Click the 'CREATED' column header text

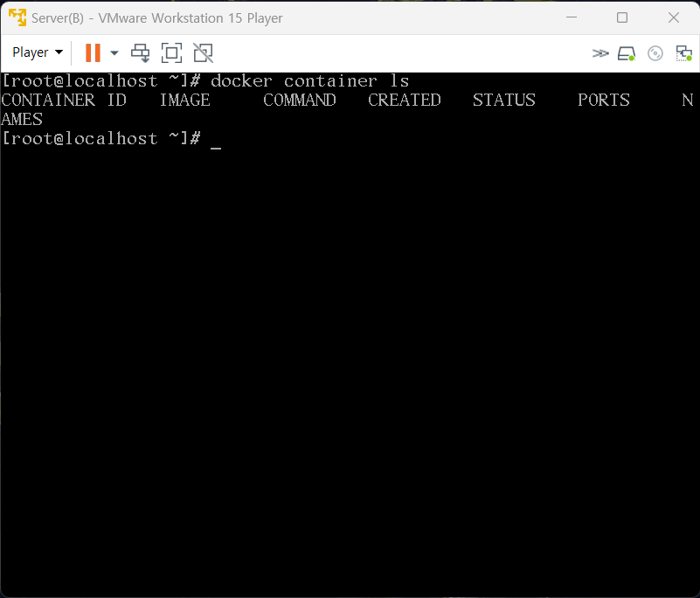pyautogui.click(x=404, y=100)
